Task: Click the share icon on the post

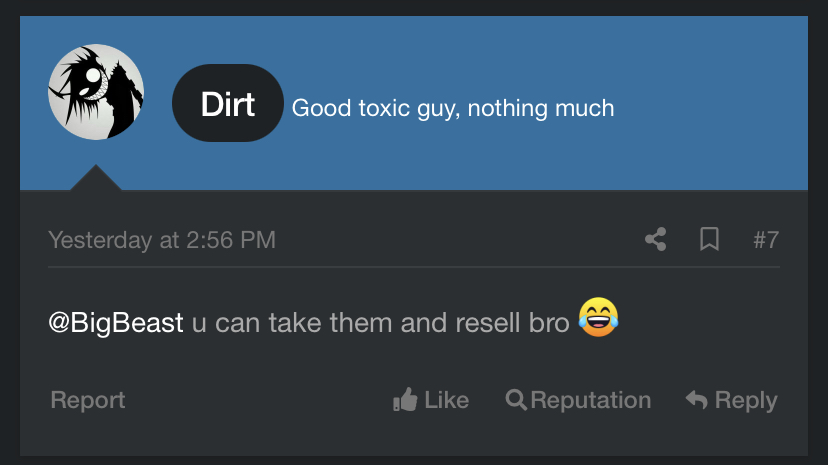Action: [656, 240]
